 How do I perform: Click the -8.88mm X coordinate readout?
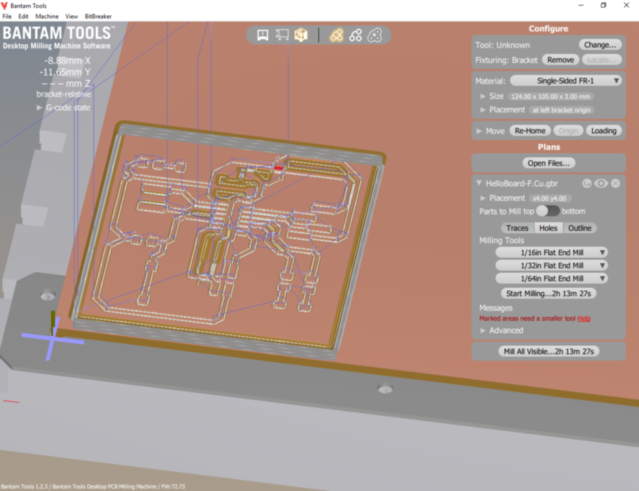coord(68,61)
